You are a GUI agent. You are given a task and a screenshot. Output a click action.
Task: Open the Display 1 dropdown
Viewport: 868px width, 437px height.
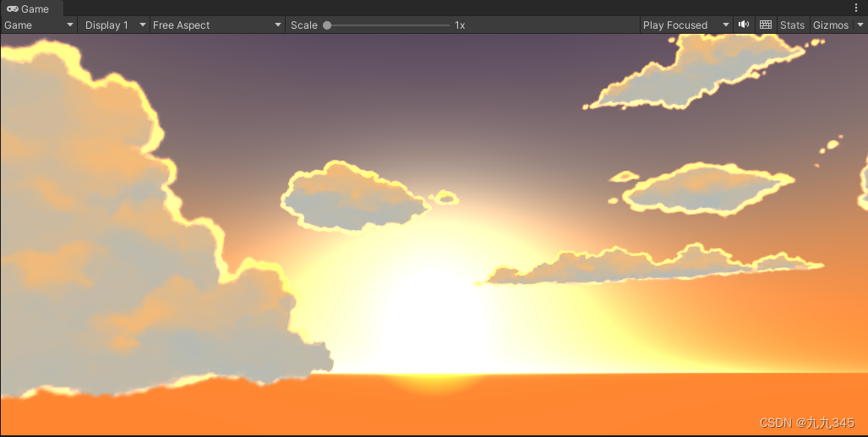tap(114, 25)
